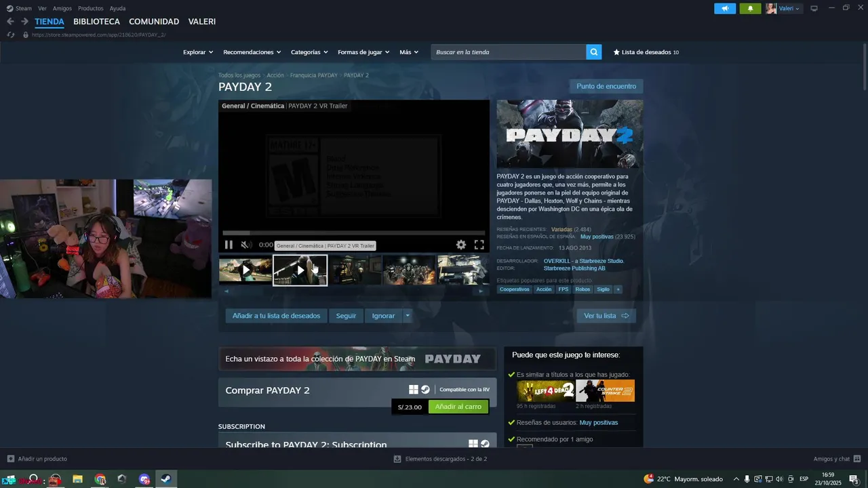Click Añadir a tu lista de deseados

[276, 316]
